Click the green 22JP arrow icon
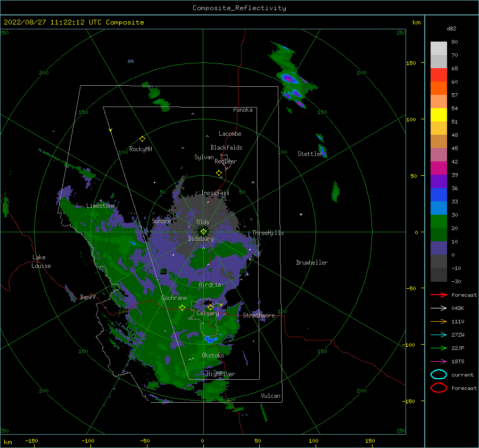 coord(439,348)
